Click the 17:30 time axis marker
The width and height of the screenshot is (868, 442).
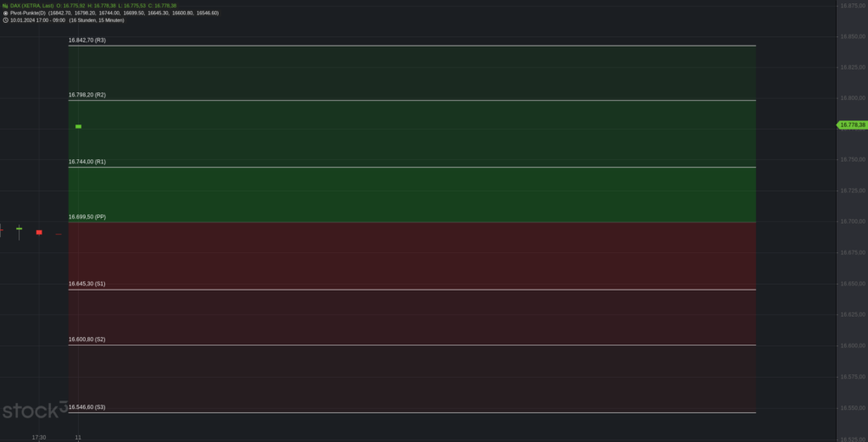[x=39, y=438]
